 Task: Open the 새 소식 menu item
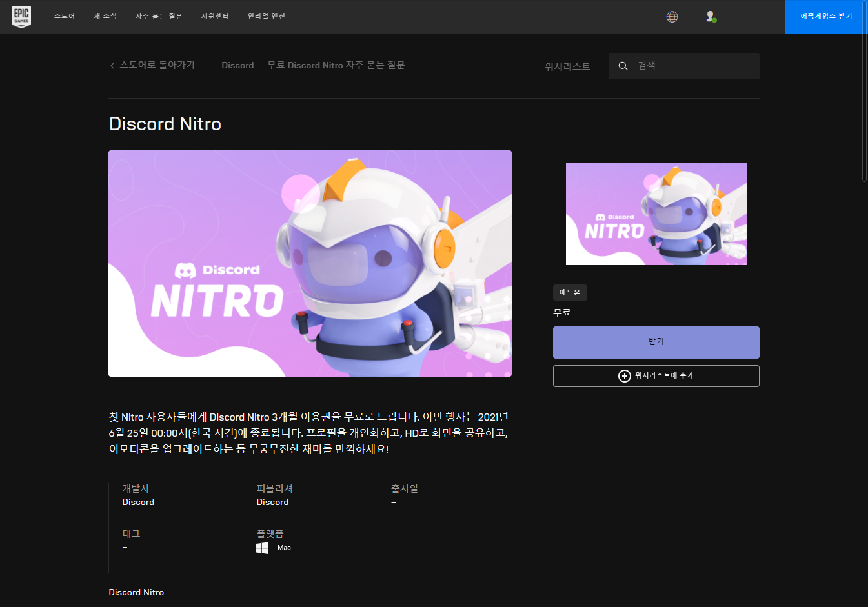105,16
